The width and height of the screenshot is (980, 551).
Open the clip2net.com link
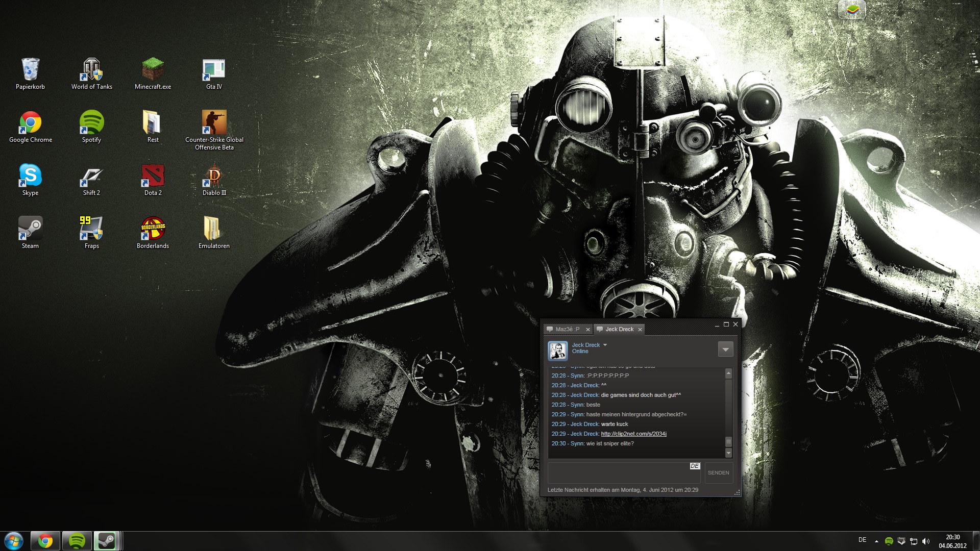[x=633, y=434]
